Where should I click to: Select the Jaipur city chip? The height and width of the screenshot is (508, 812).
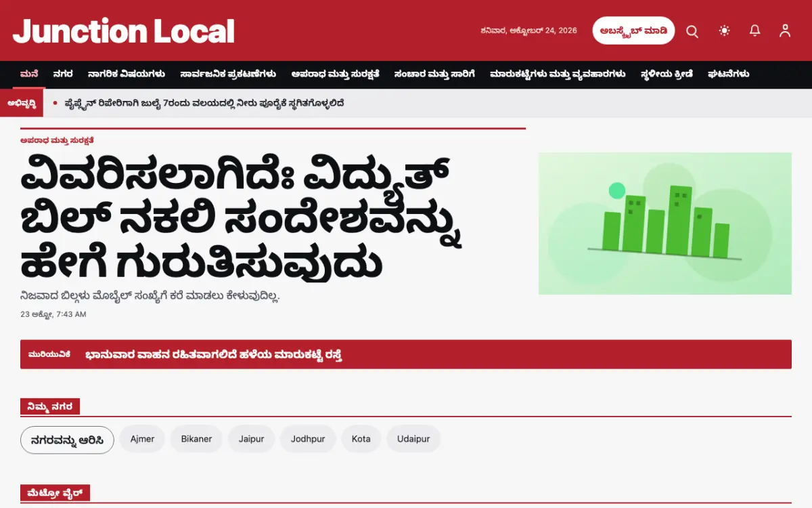(x=251, y=439)
